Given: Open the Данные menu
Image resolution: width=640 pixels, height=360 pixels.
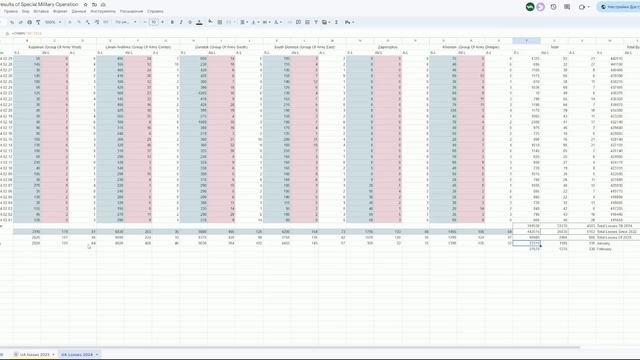Looking at the screenshot, I should [79, 11].
